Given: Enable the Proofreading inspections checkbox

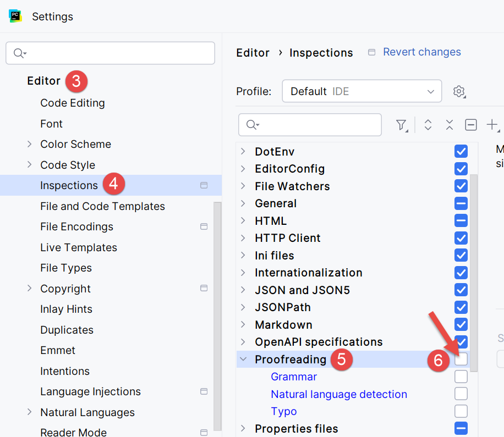Looking at the screenshot, I should pos(461,359).
